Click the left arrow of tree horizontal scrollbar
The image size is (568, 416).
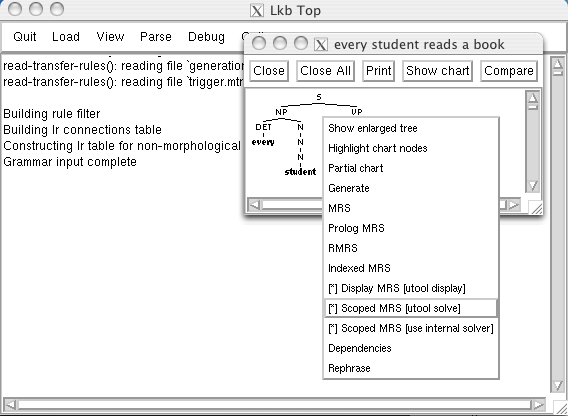[255, 205]
